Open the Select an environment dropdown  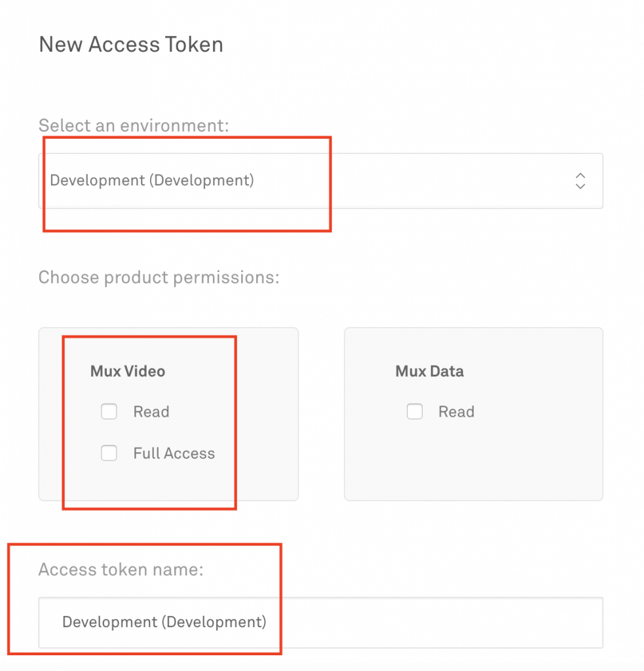(320, 181)
